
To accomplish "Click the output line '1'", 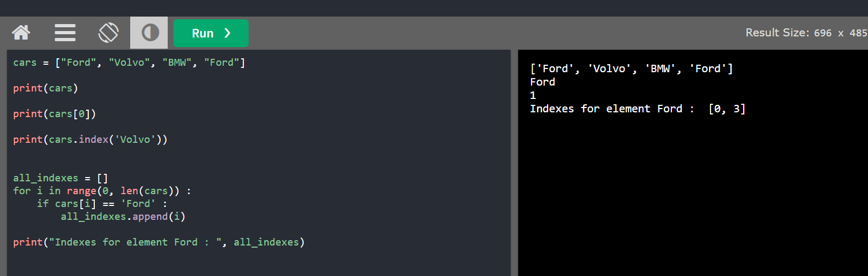I will click(x=533, y=95).
